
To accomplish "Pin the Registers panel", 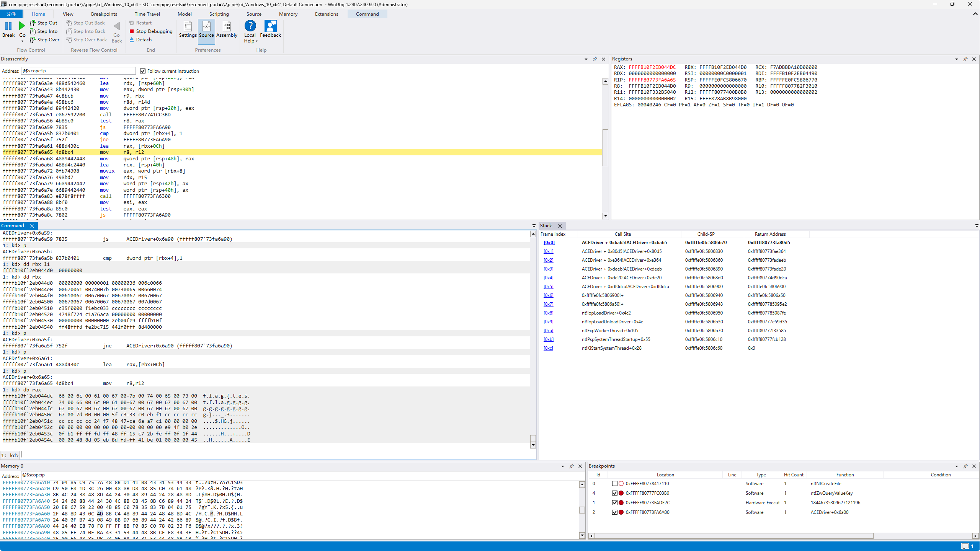I will [965, 59].
